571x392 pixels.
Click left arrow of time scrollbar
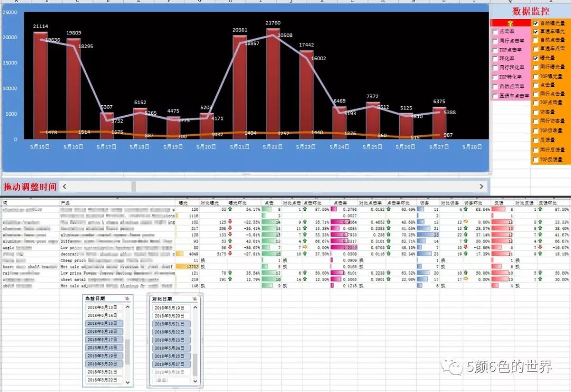pyautogui.click(x=63, y=186)
